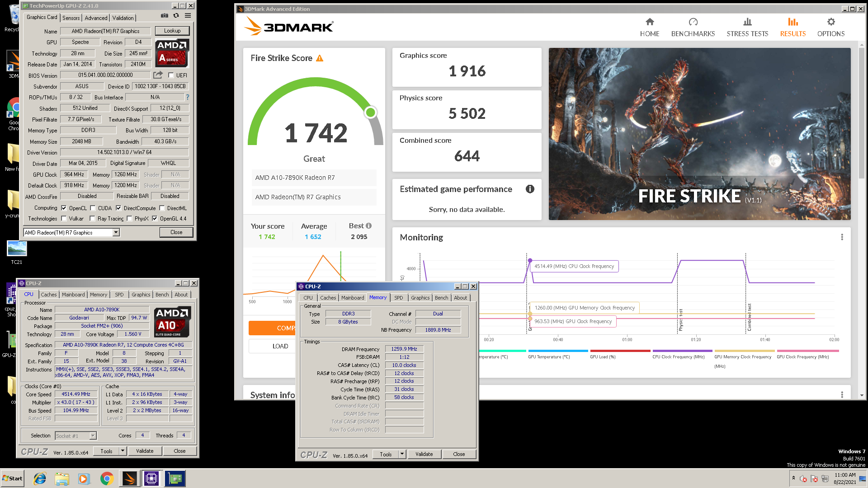Viewport: 868px width, 488px height.
Task: Click Close button in GPU-Z
Action: (176, 232)
